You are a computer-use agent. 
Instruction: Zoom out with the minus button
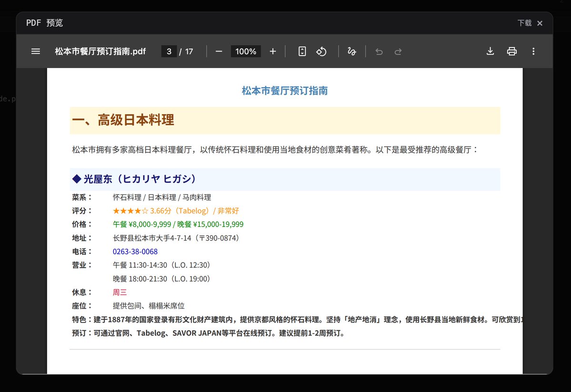(x=219, y=51)
